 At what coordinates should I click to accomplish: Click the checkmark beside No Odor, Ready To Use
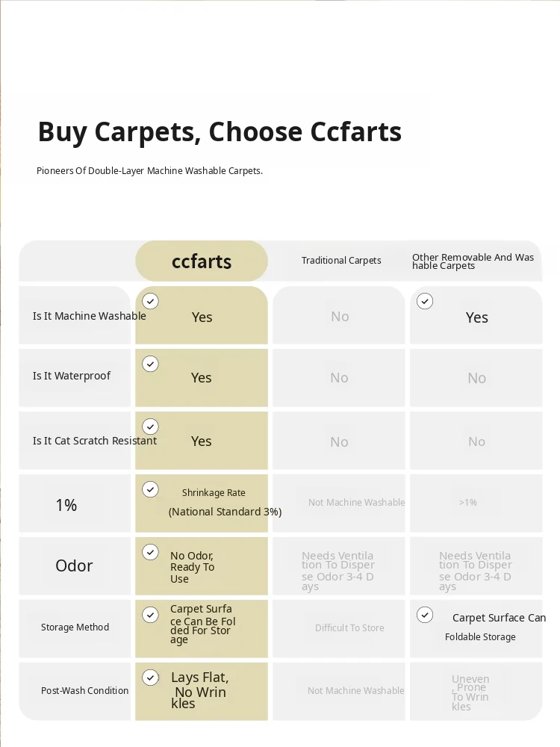point(151,552)
